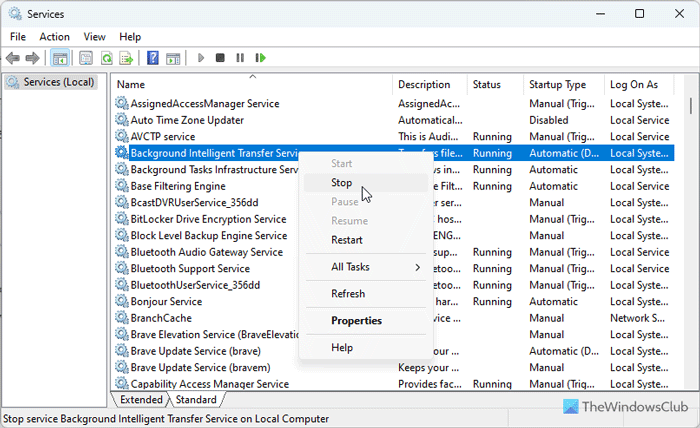Viewport: 700px width, 428px height.
Task: Switch to the Standard tab
Action: (x=196, y=400)
